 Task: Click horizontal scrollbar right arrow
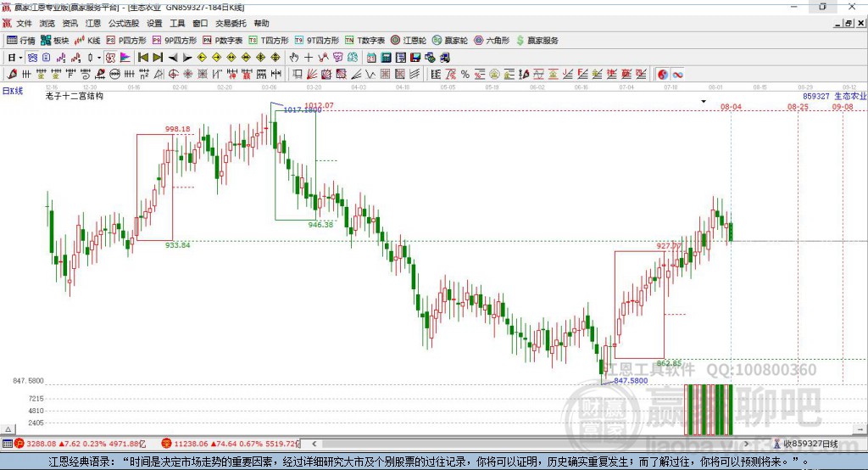tap(746, 444)
